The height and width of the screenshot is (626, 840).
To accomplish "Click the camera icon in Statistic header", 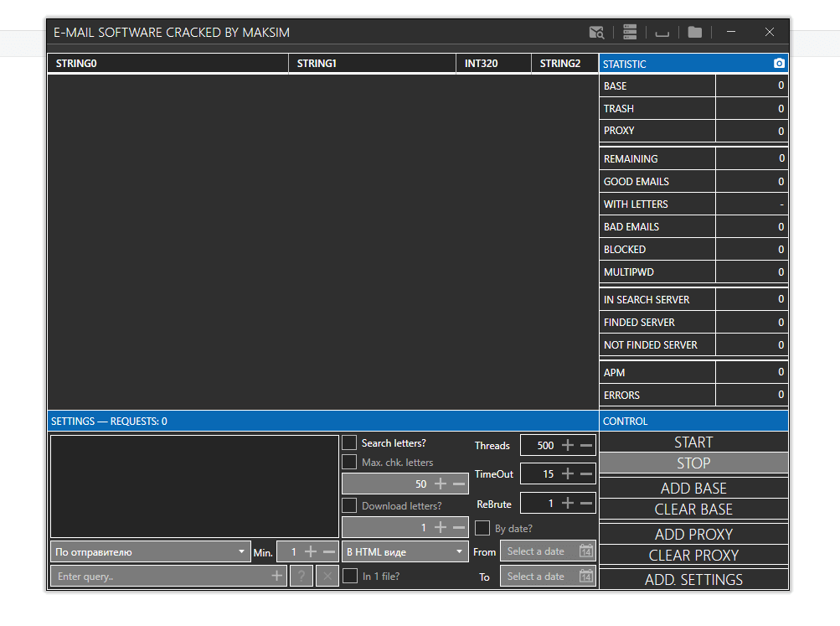I will click(779, 64).
